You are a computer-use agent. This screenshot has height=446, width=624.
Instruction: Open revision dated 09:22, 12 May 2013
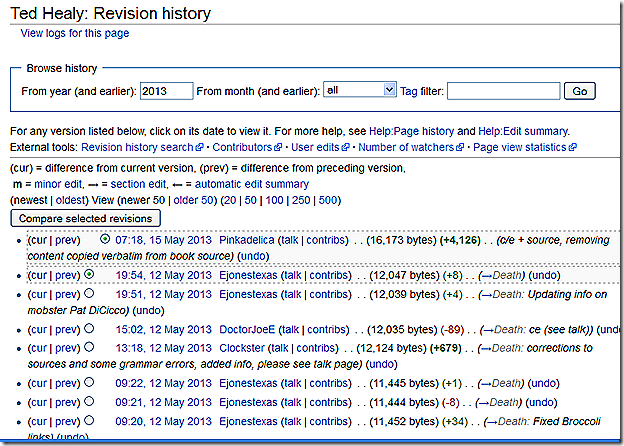[x=164, y=383]
